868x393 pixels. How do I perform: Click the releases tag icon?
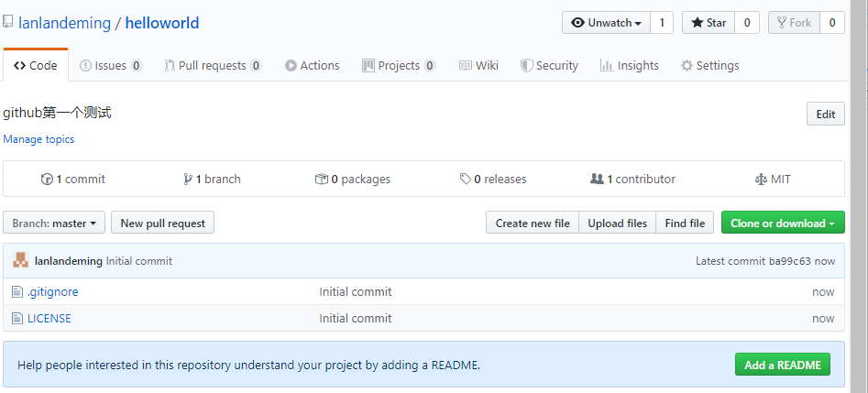click(x=466, y=179)
